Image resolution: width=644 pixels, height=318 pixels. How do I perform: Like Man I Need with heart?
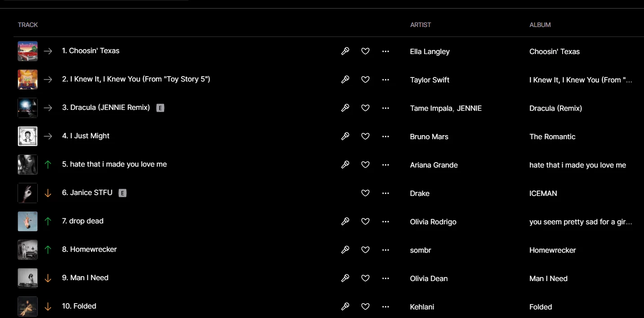pyautogui.click(x=365, y=278)
